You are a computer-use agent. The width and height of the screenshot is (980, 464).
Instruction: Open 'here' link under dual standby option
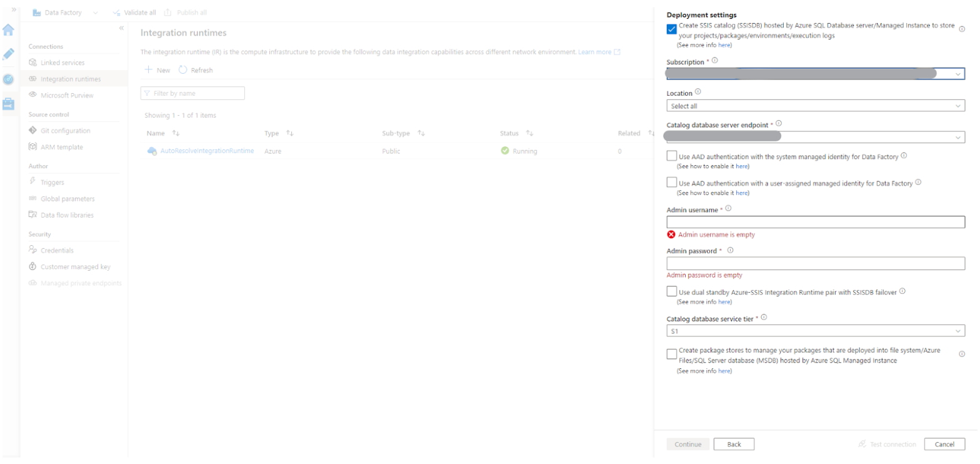[724, 302]
